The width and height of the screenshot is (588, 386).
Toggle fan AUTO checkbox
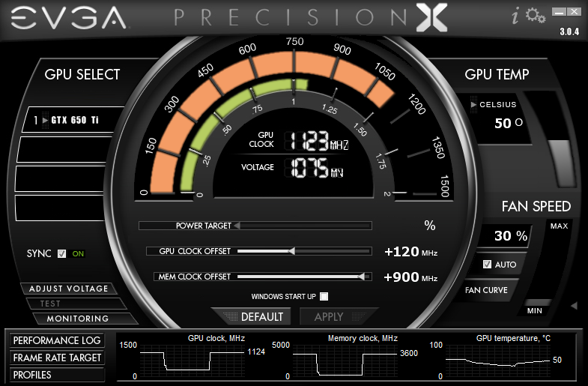click(487, 264)
